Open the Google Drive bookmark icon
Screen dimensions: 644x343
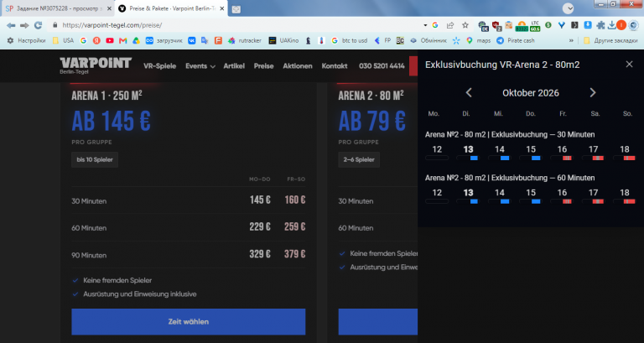coord(136,40)
